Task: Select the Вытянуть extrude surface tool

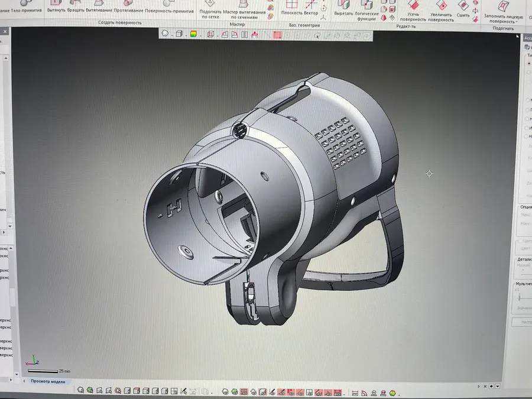Action: click(x=56, y=6)
